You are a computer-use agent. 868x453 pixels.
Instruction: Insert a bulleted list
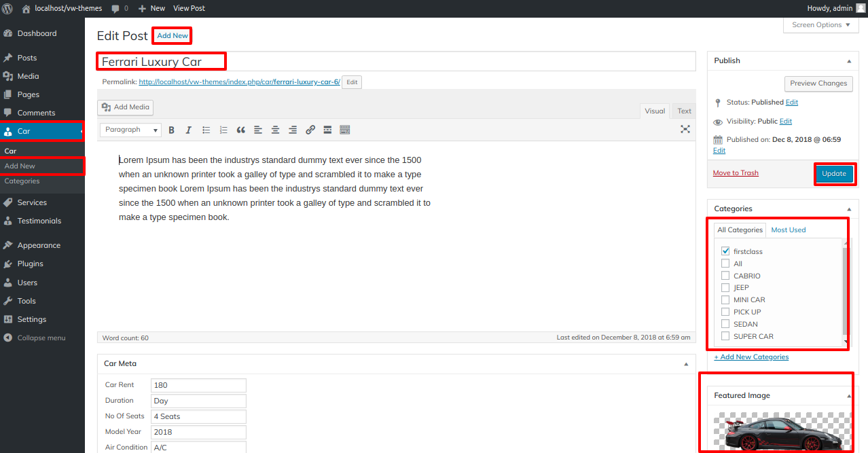pos(206,130)
